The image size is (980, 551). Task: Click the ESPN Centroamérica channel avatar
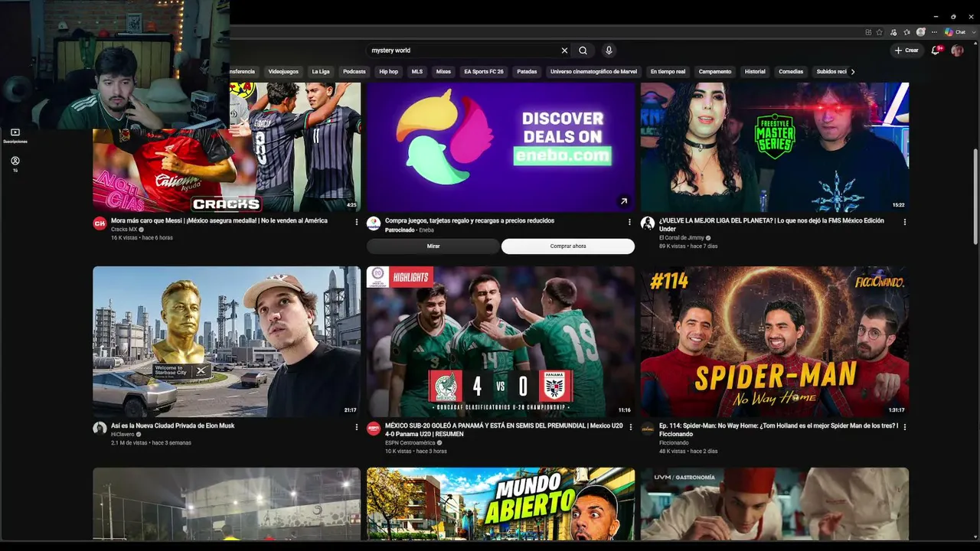coord(374,429)
